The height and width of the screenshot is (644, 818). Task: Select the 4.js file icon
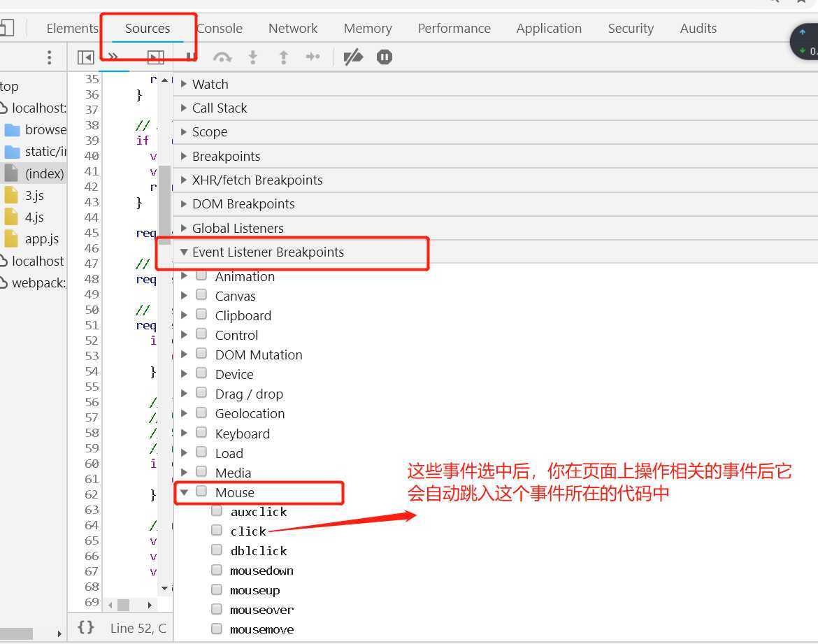coord(11,217)
